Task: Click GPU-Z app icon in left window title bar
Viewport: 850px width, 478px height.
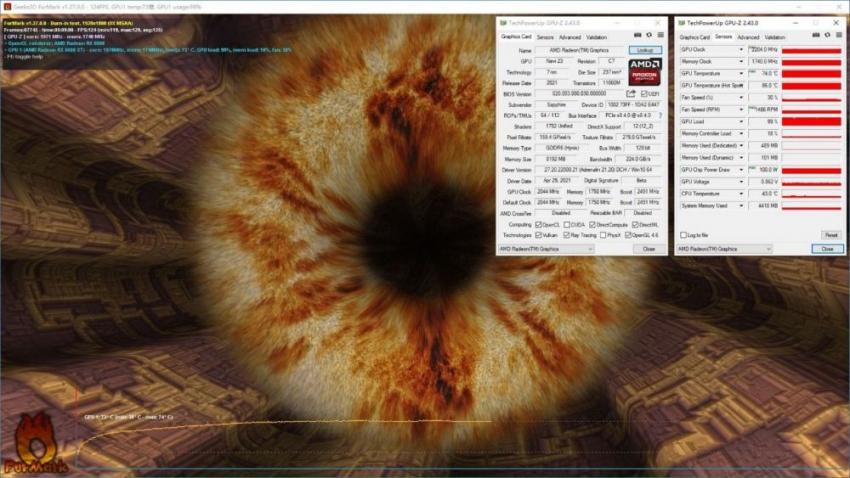Action: [x=503, y=23]
